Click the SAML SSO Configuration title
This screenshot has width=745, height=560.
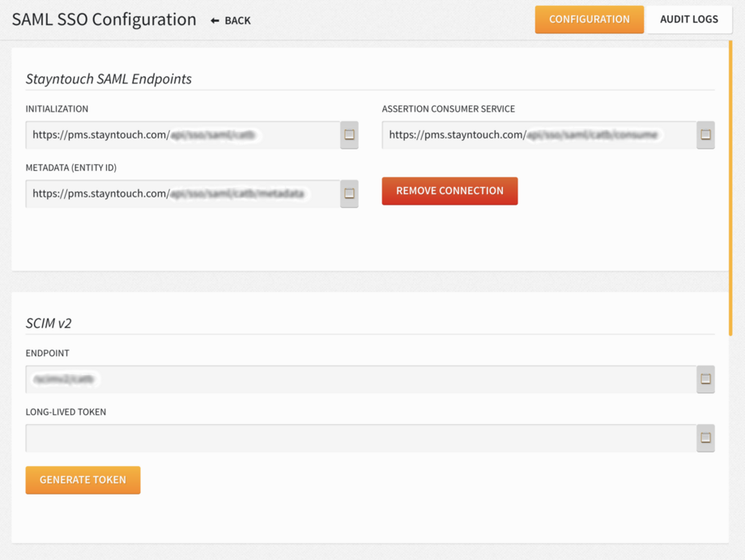[x=104, y=19]
